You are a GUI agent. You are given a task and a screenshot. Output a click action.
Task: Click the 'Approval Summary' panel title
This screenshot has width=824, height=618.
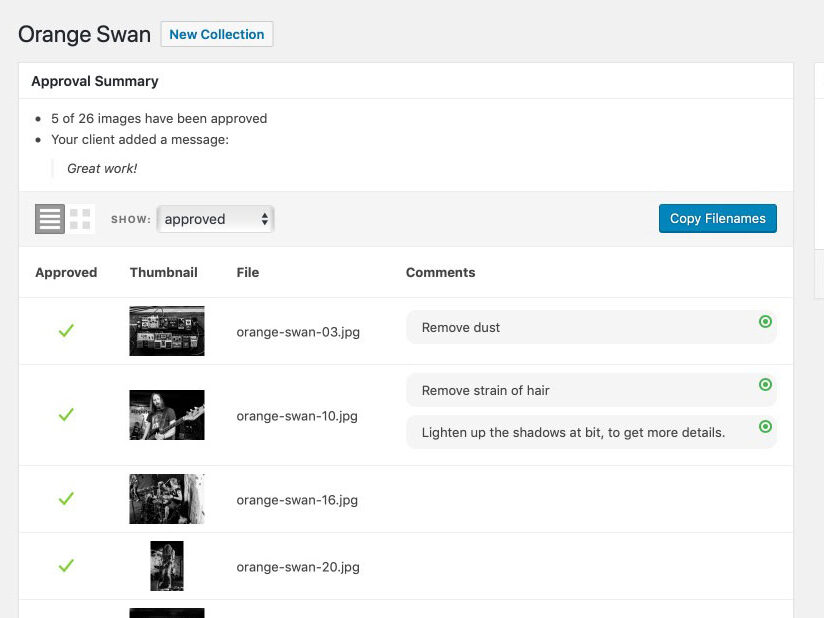coord(95,81)
